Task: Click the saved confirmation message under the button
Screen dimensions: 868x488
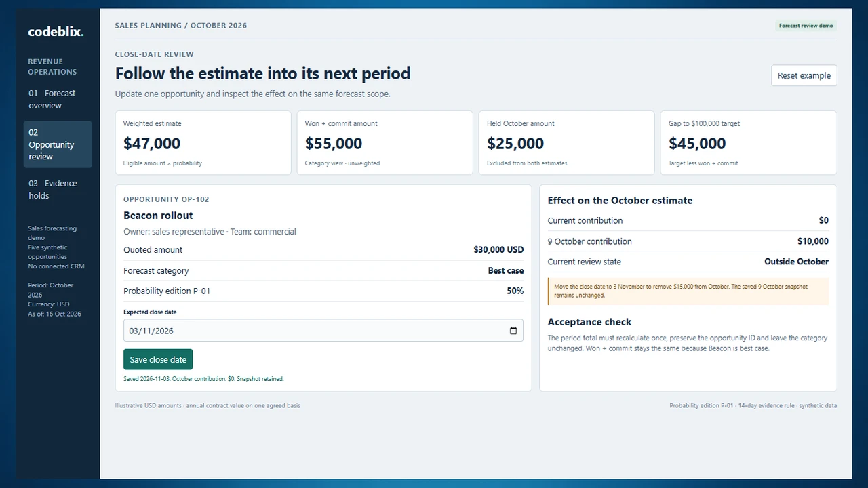Action: tap(203, 379)
